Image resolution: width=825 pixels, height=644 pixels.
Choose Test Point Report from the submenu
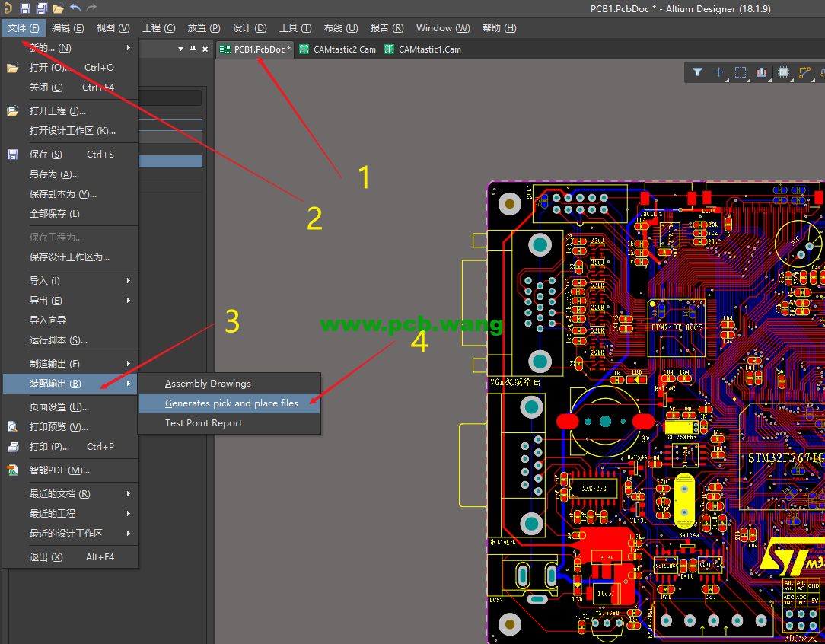[x=229, y=423]
